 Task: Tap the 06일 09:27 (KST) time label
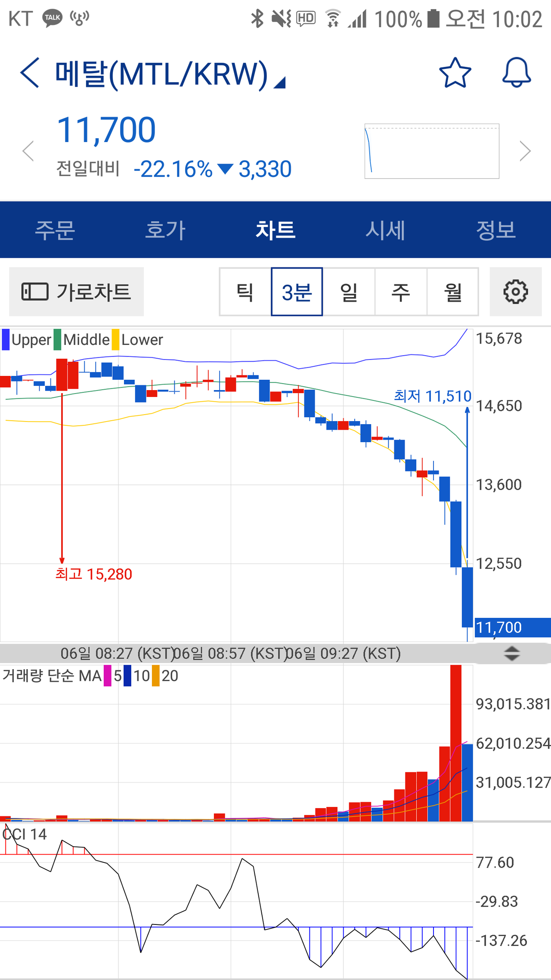point(344,654)
